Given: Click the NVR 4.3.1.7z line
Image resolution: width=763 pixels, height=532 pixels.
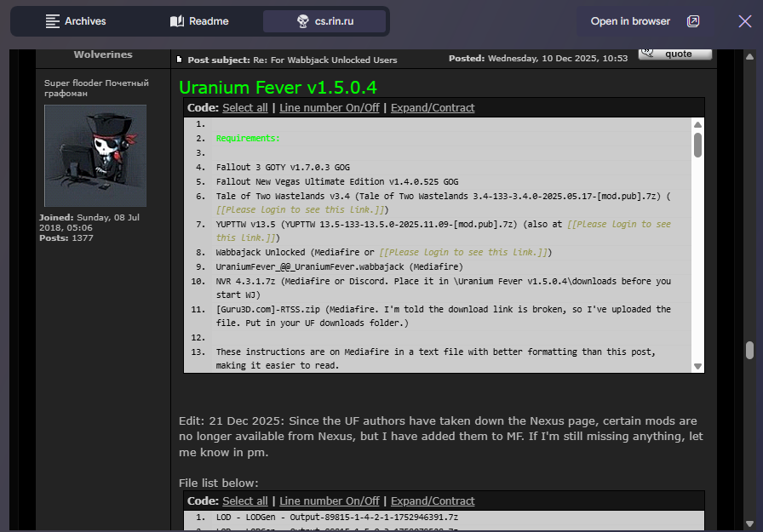Looking at the screenshot, I should coord(444,288).
